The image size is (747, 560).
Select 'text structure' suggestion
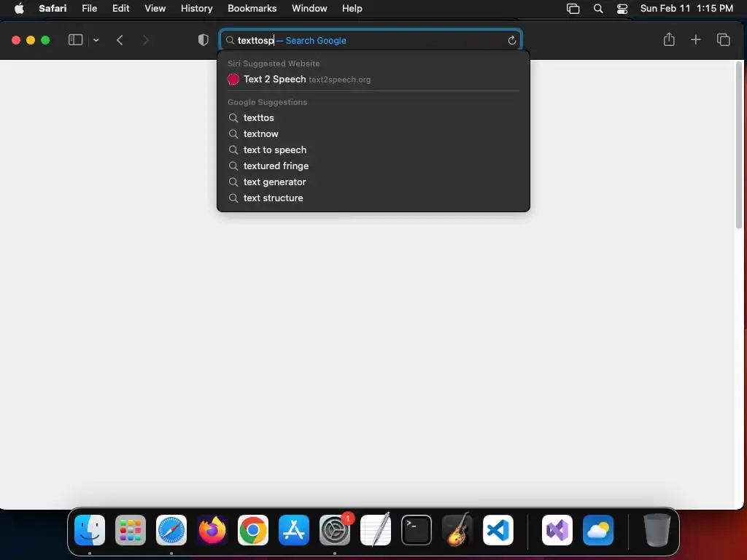point(373,198)
